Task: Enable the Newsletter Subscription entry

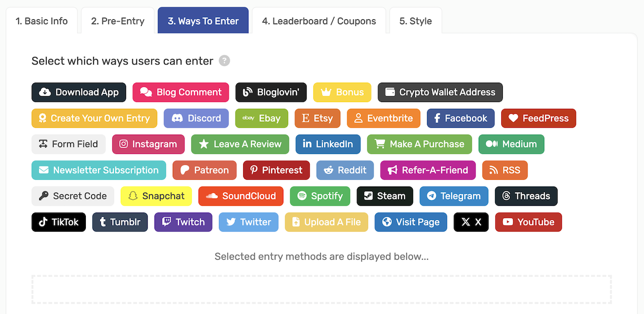Action: (98, 170)
